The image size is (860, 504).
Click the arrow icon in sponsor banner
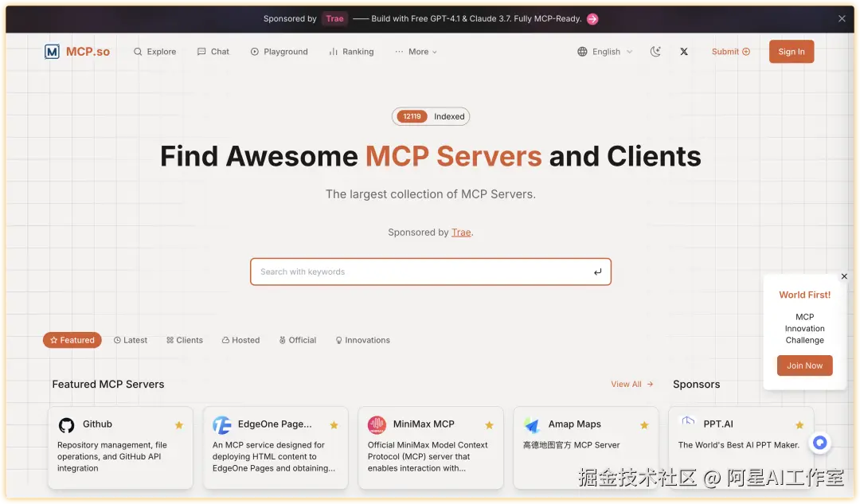point(592,18)
